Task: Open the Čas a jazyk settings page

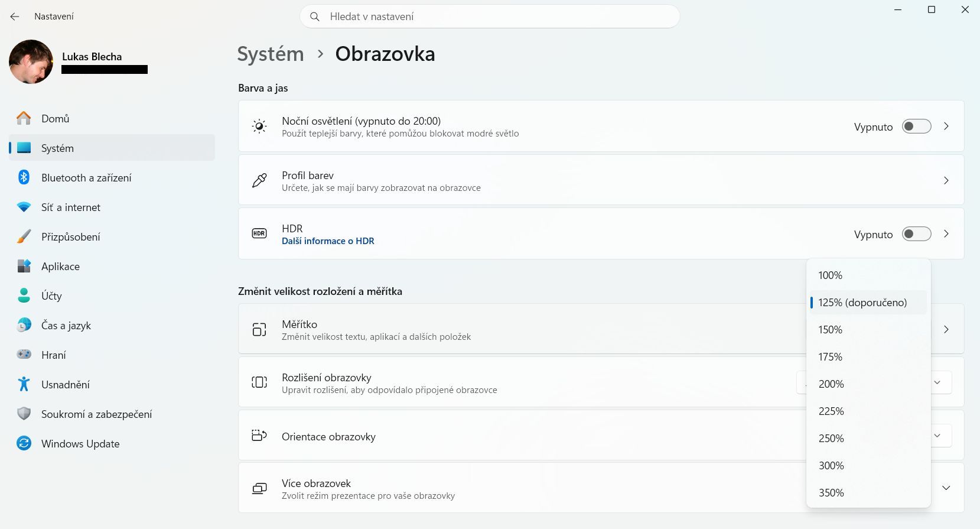Action: [x=112, y=325]
